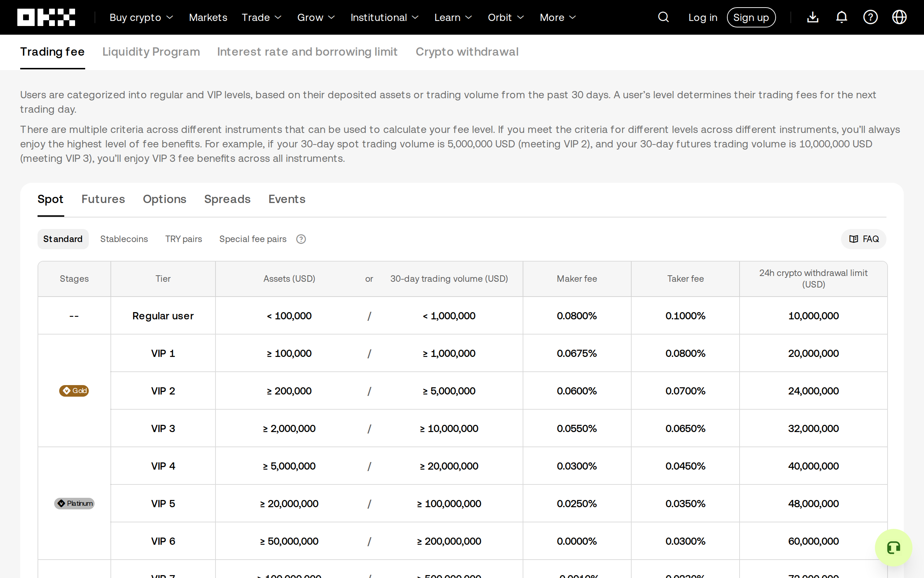
Task: Open the Markets page
Action: (208, 18)
